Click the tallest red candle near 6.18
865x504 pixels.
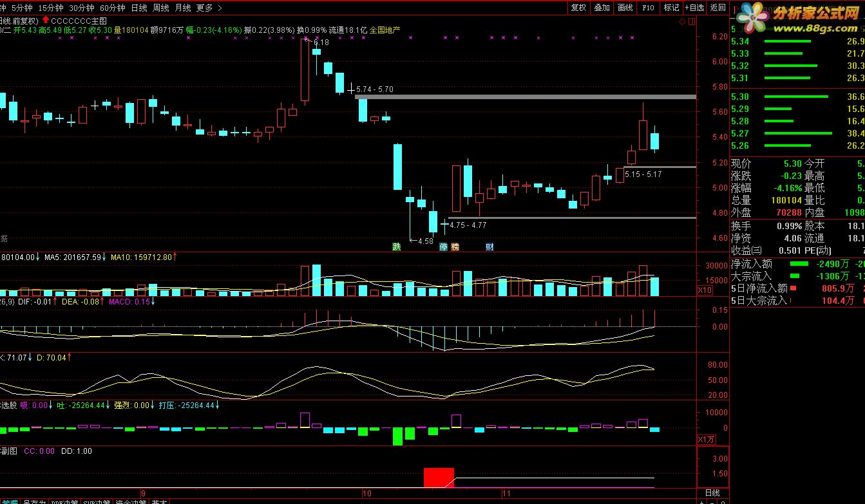(305, 70)
